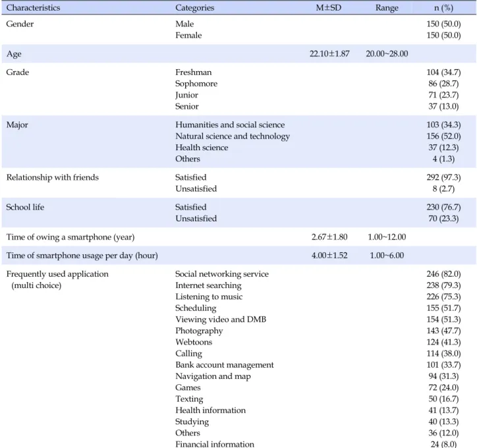This screenshot has width=477, height=448.
Task: Click the value '86 (28.7)'
Action: pyautogui.click(x=443, y=84)
